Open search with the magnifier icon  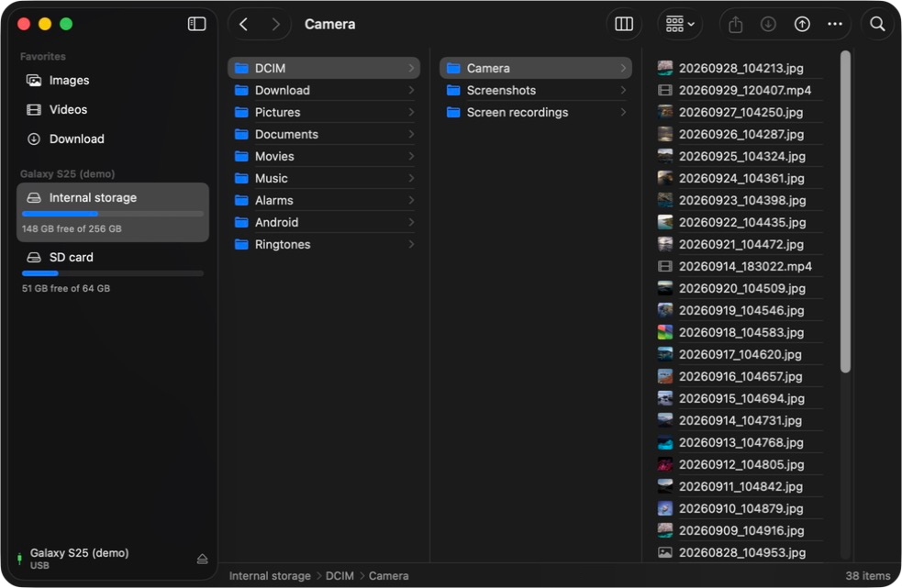877,24
